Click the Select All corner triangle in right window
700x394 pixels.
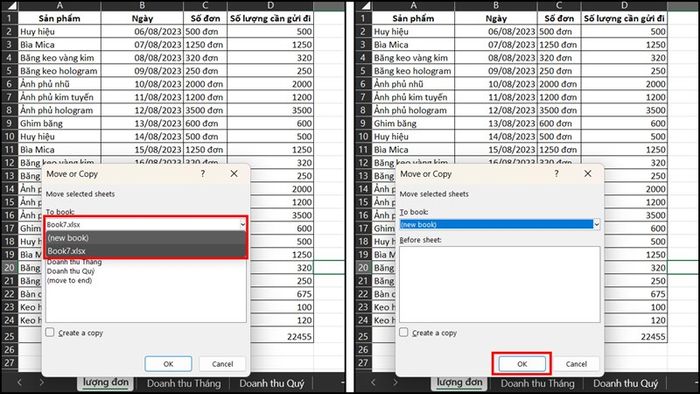(366, 6)
